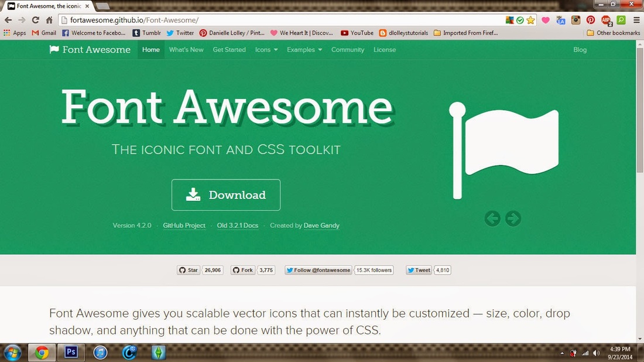644x362 pixels.
Task: Open the Welcome to Facebook bookmark
Action: [x=94, y=33]
